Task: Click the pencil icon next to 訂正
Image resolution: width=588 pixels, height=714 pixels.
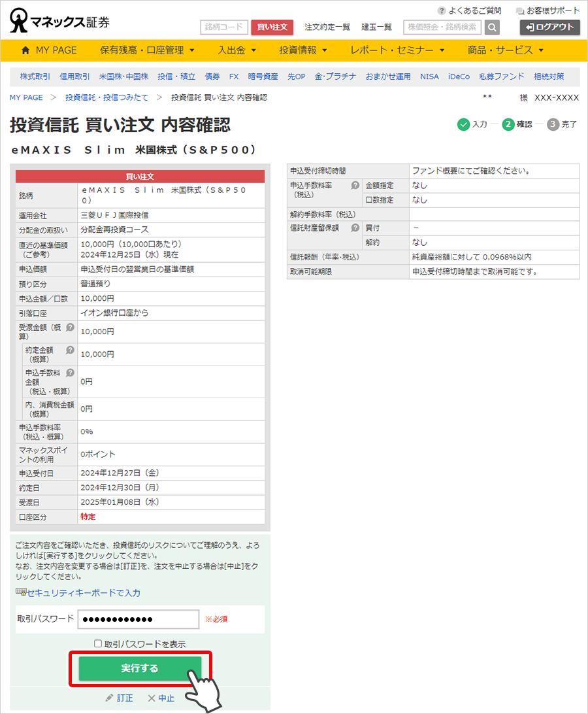Action: 109,698
